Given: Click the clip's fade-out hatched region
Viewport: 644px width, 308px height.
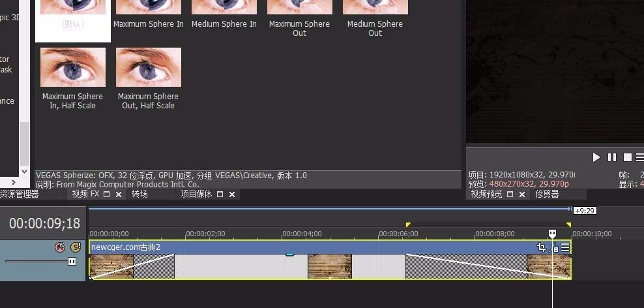Looking at the screenshot, I should click(x=466, y=266).
